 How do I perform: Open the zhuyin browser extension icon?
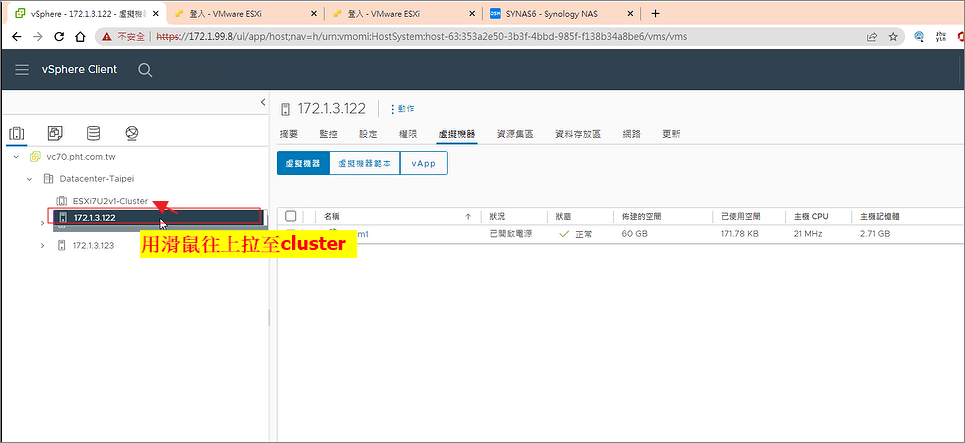[x=940, y=37]
